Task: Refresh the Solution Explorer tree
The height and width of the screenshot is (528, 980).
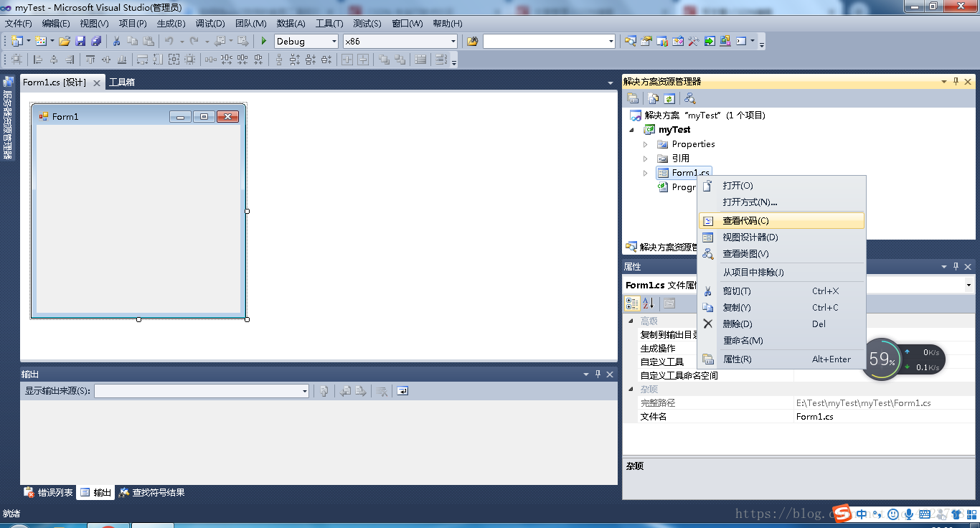Action: 669,98
